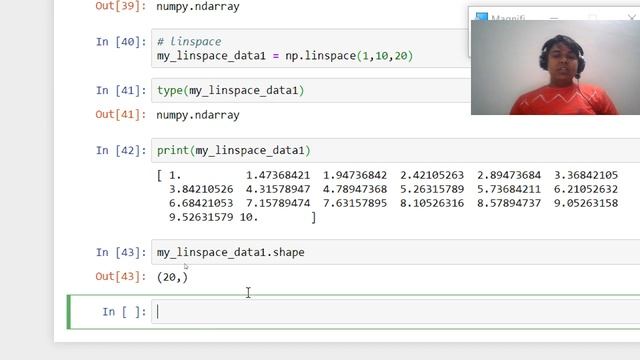
Task: Select the 'Out[41]:' prompt label
Action: (x=121, y=115)
